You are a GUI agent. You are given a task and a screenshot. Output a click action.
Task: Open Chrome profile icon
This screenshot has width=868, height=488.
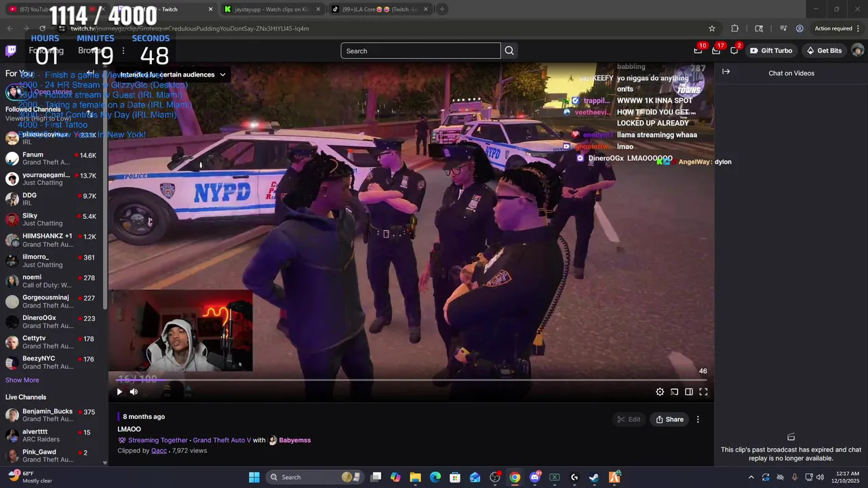coord(800,28)
